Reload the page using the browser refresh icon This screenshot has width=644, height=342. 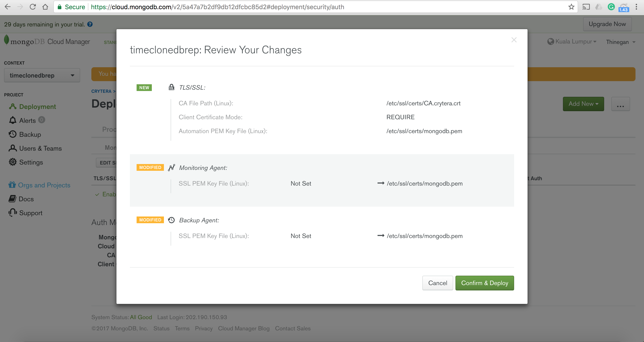[33, 7]
